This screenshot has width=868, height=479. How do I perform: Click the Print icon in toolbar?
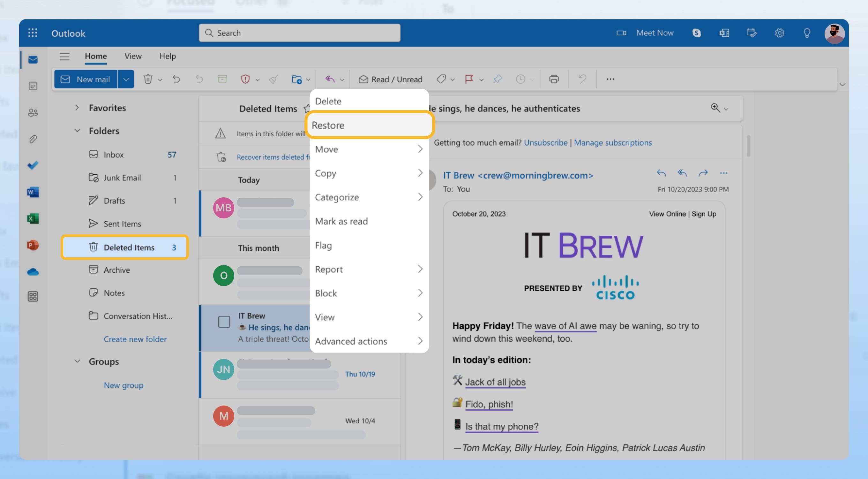pyautogui.click(x=553, y=79)
